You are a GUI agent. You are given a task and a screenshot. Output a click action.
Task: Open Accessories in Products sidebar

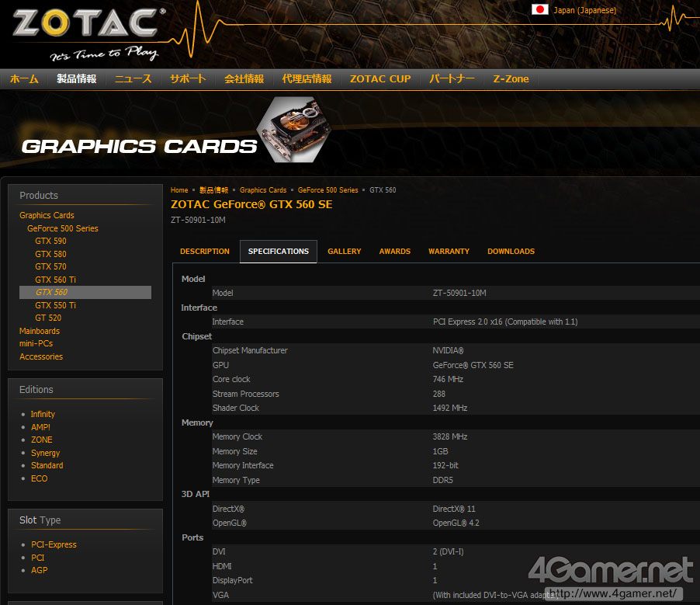click(41, 356)
